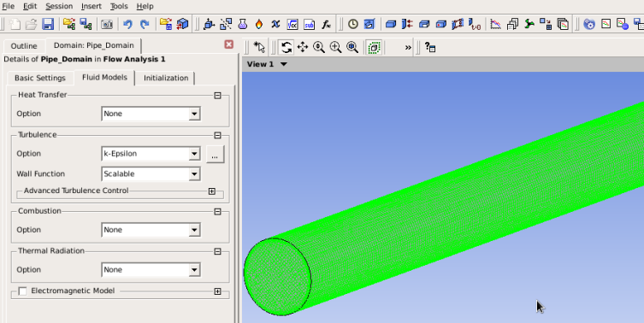Open the Wall Function Scalable dropdown

151,174
